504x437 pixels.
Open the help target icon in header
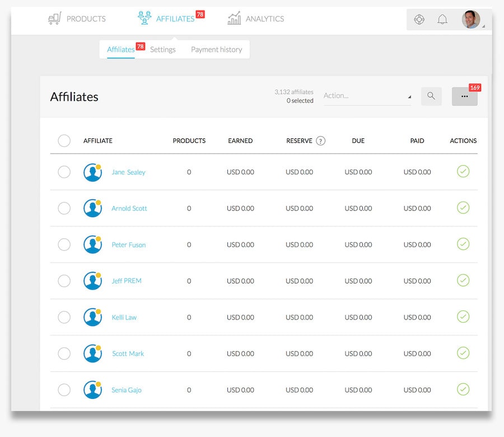pos(419,20)
